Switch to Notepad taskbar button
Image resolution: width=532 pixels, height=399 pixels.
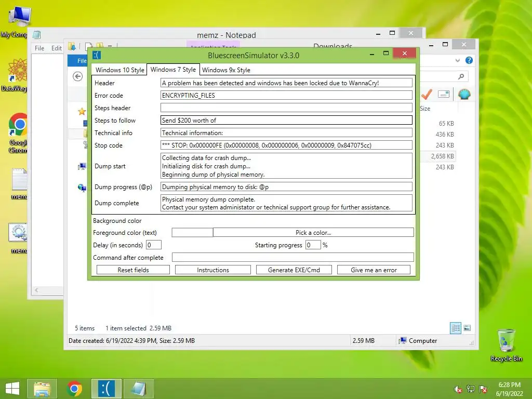coord(139,389)
